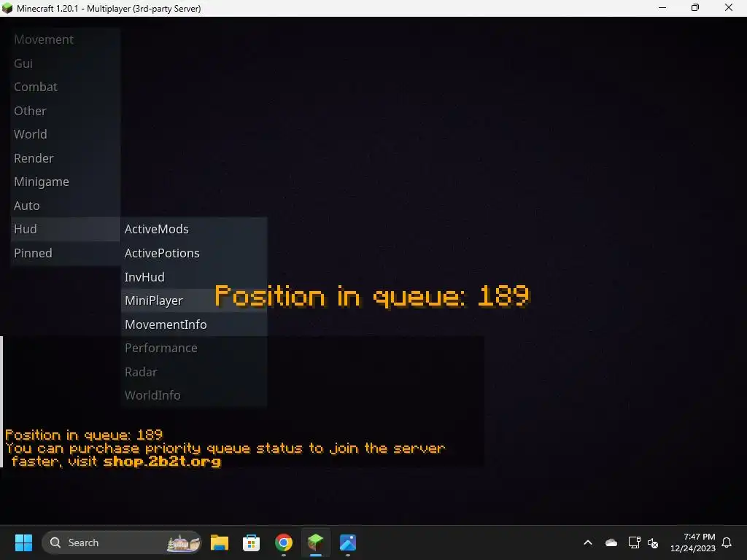
Task: Open Microsoft Store from the taskbar
Action: [251, 542]
